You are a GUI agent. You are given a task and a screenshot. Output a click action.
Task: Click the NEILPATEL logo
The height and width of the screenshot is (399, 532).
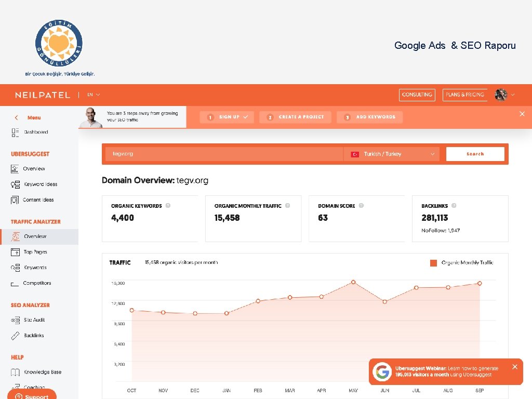click(x=43, y=95)
